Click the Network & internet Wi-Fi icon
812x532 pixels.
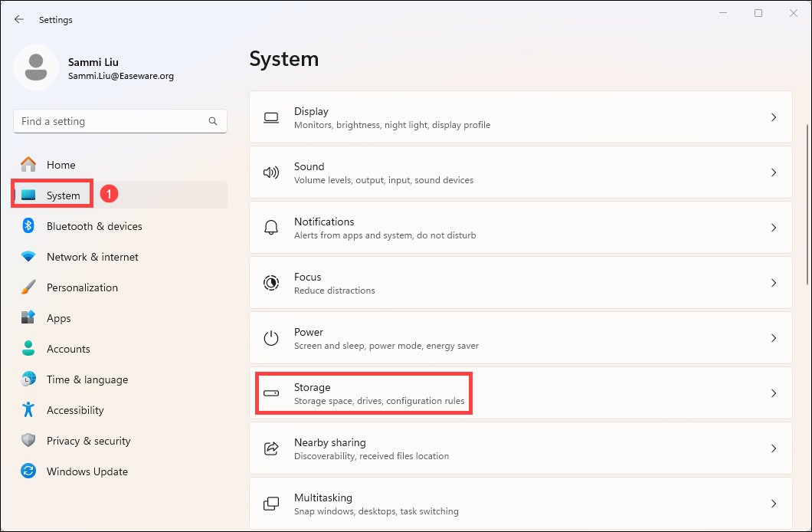(x=28, y=257)
